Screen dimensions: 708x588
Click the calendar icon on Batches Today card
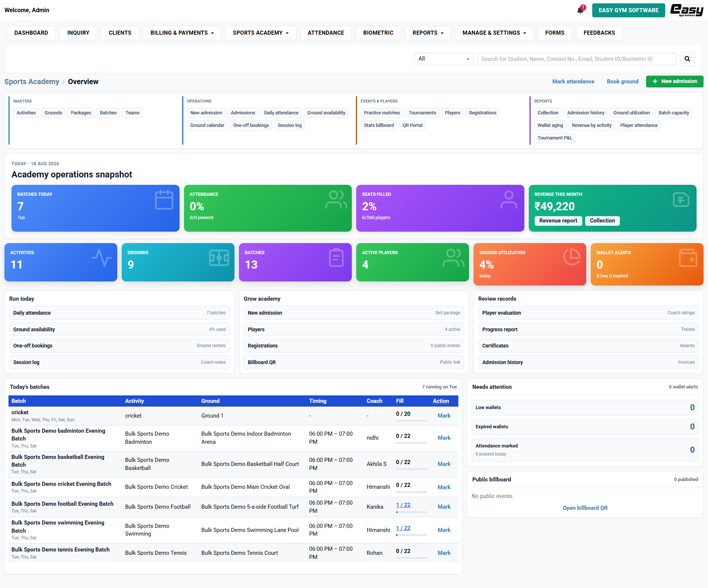pos(164,200)
